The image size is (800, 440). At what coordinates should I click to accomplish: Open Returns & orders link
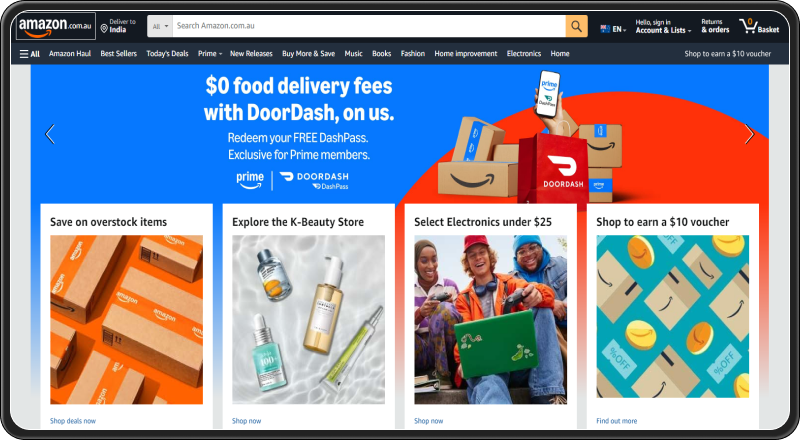pyautogui.click(x=715, y=26)
